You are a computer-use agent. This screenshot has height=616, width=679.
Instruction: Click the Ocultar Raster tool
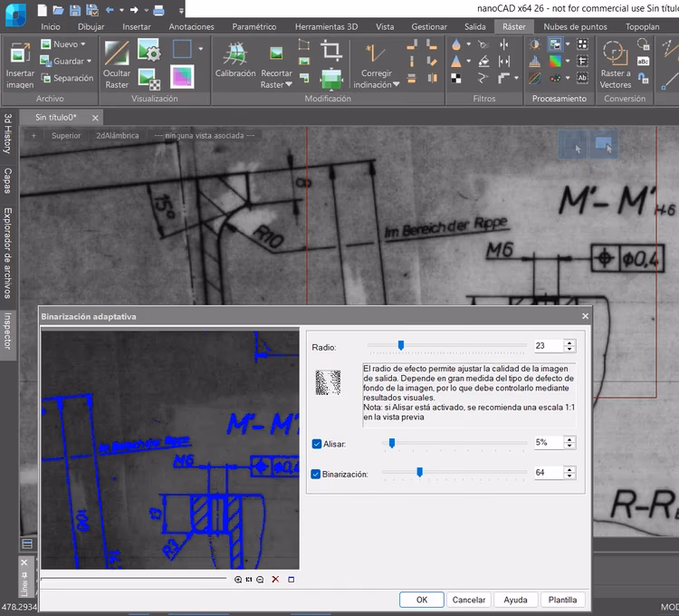click(x=117, y=65)
